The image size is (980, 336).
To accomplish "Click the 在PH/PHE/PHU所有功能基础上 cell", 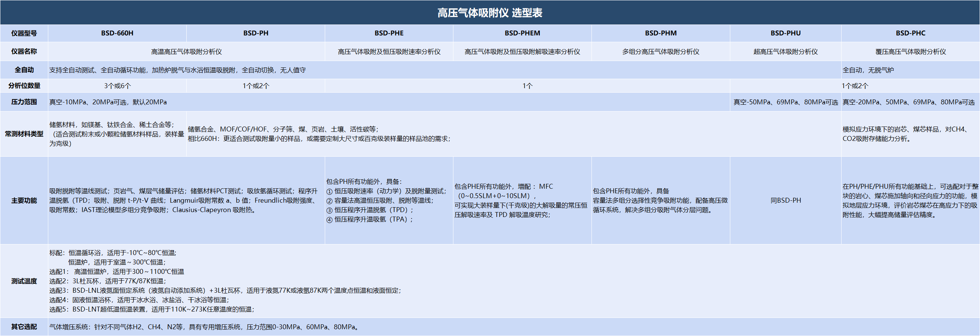I will [910, 200].
